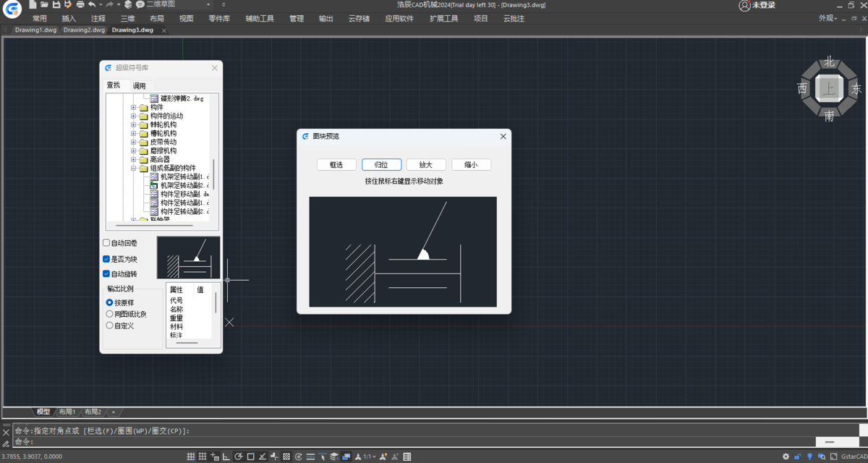
Task: Select the 按原样 radio button
Action: point(109,302)
